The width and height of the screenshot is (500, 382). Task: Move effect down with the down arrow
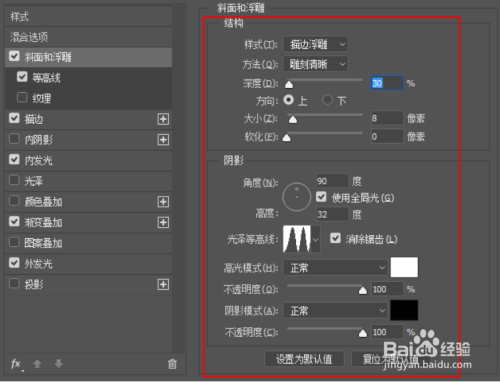tap(59, 364)
